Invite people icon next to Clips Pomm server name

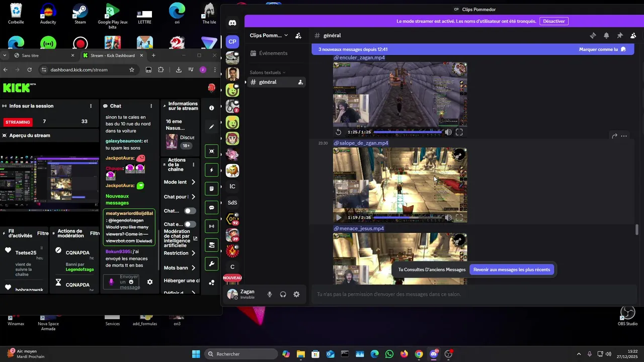298,36
